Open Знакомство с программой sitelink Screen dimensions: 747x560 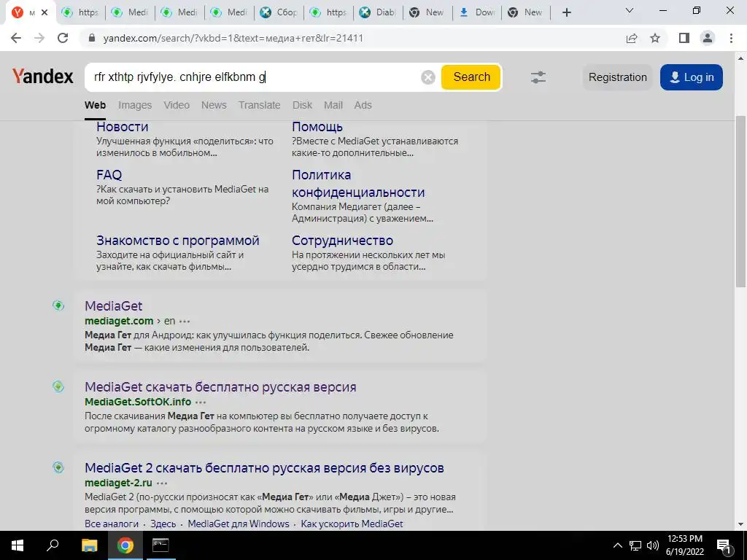(178, 241)
